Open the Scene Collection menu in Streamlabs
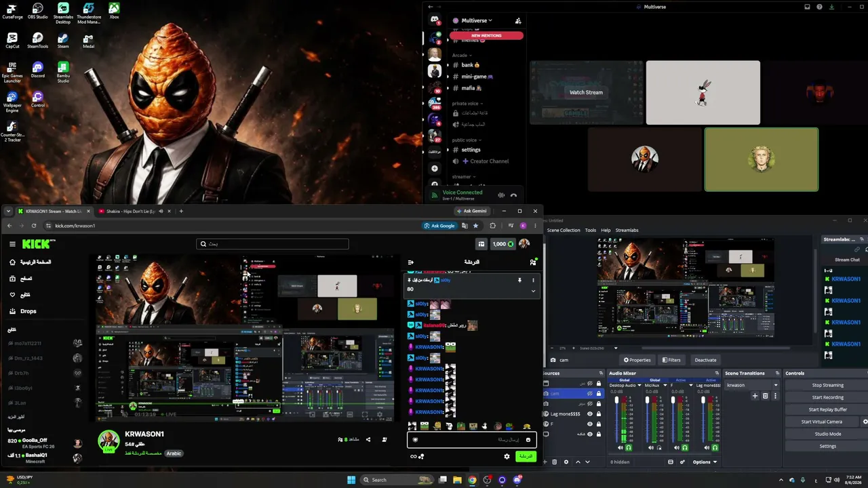This screenshot has width=868, height=488. point(564,230)
